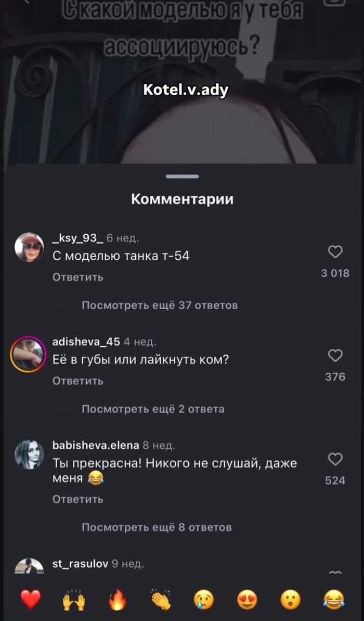364x621 pixels.
Task: Send the red heart emoji reaction
Action: click(31, 599)
